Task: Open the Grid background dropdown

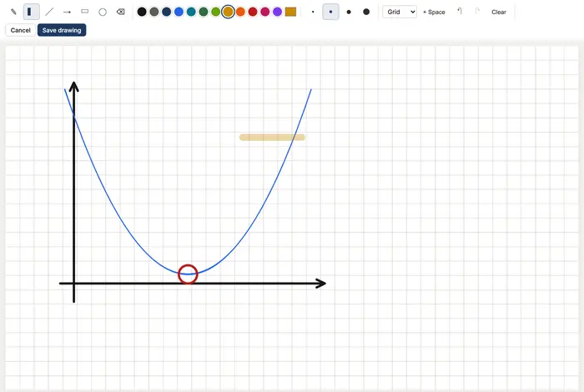Action: [x=400, y=12]
